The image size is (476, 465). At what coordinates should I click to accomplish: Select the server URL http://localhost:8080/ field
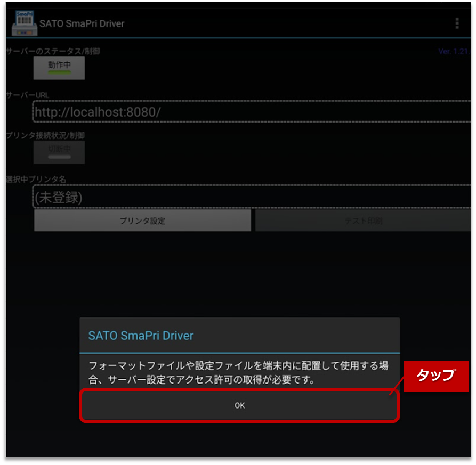click(252, 112)
